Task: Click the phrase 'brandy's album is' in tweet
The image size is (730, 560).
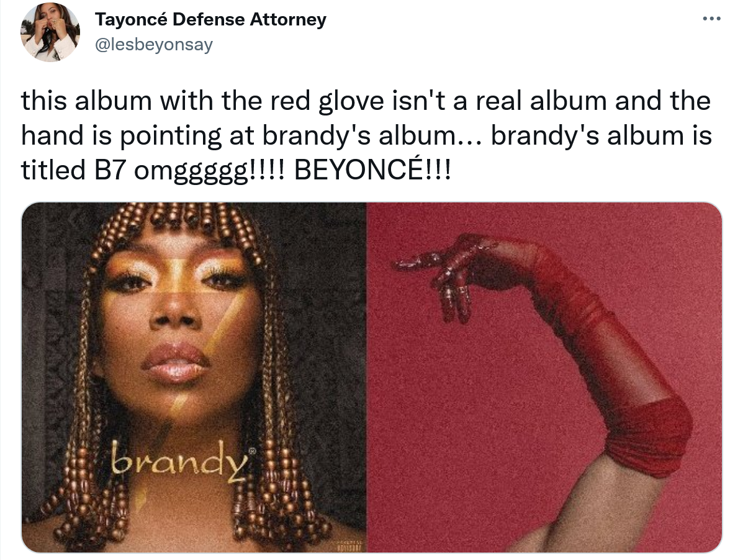Action: [601, 135]
